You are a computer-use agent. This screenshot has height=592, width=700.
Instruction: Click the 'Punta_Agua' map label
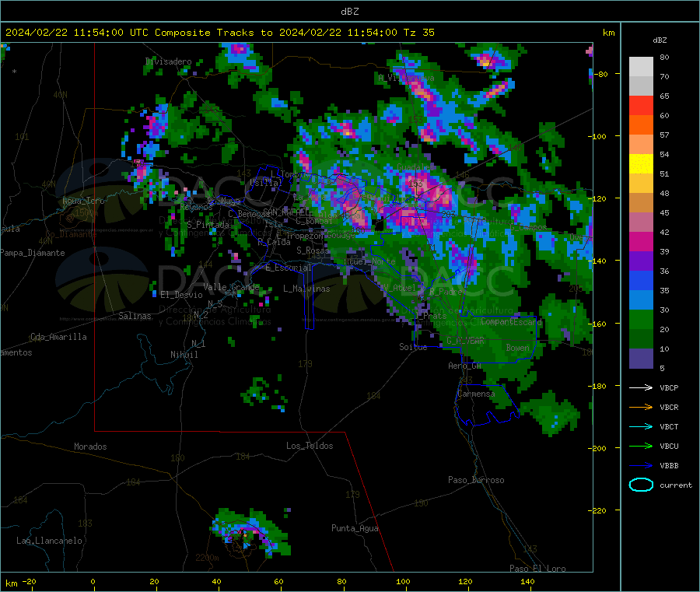pyautogui.click(x=355, y=529)
